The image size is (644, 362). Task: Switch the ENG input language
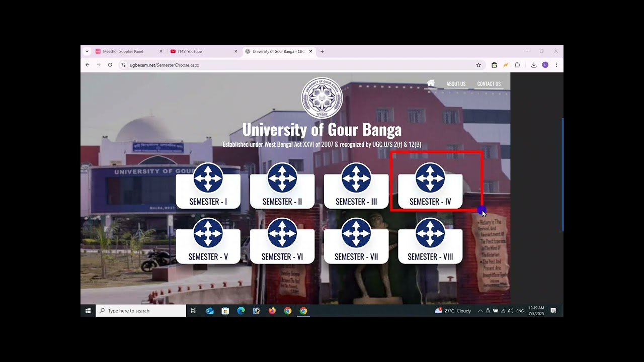coord(520,311)
